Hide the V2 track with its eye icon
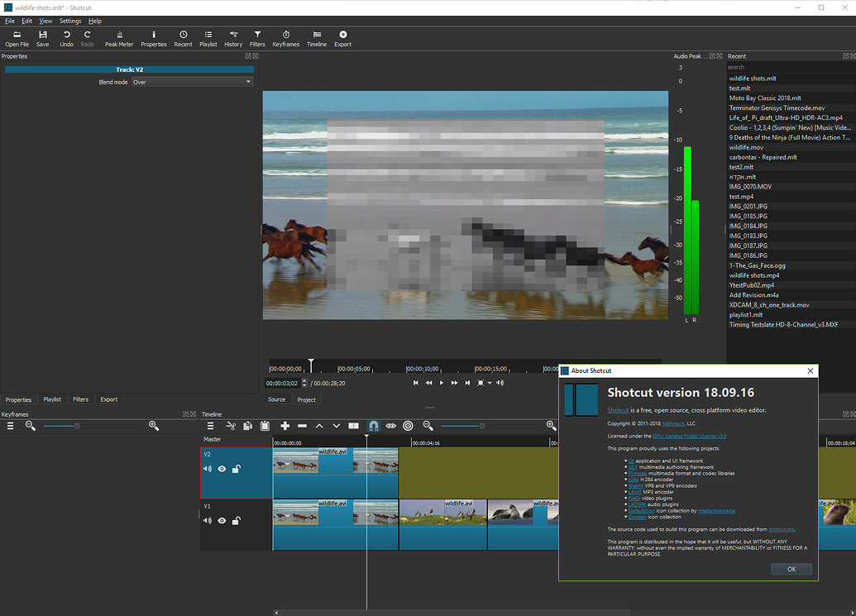The image size is (856, 616). click(222, 469)
